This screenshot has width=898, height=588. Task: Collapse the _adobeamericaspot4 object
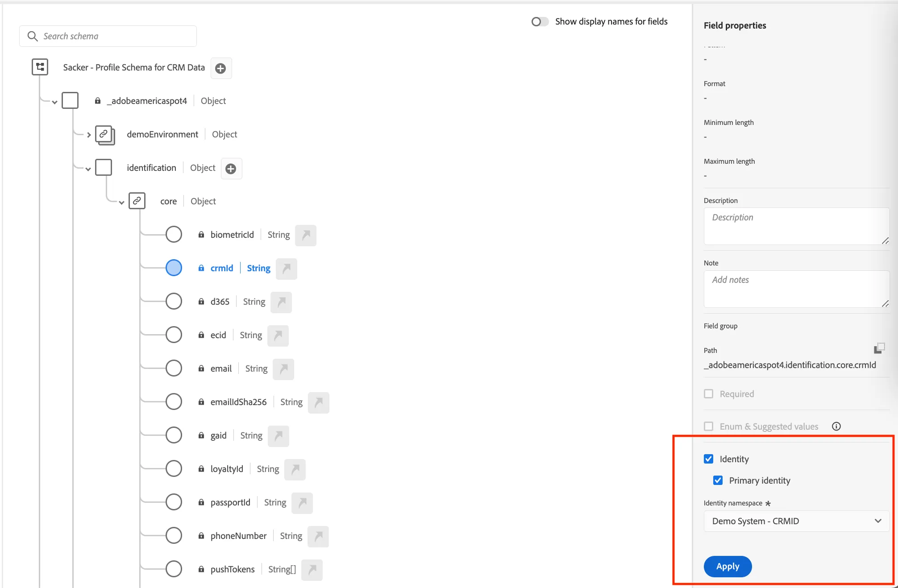tap(54, 102)
